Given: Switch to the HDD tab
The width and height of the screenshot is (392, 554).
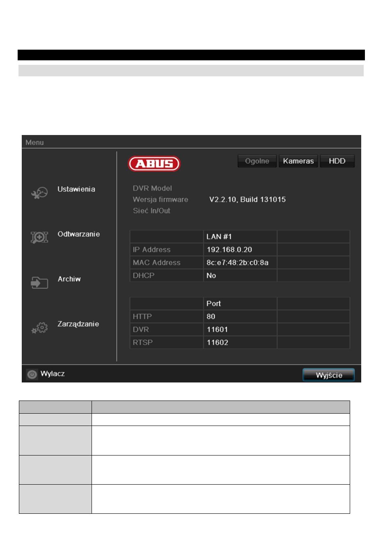Looking at the screenshot, I should pyautogui.click(x=337, y=161).
